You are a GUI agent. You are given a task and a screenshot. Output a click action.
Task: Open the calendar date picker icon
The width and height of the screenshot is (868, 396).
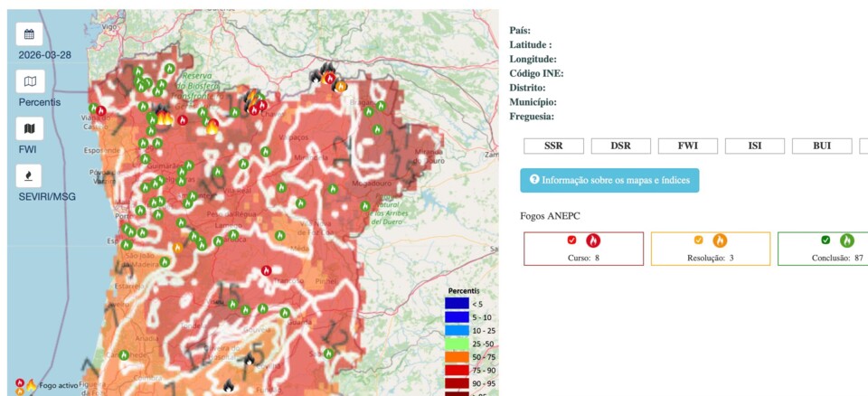(x=30, y=34)
